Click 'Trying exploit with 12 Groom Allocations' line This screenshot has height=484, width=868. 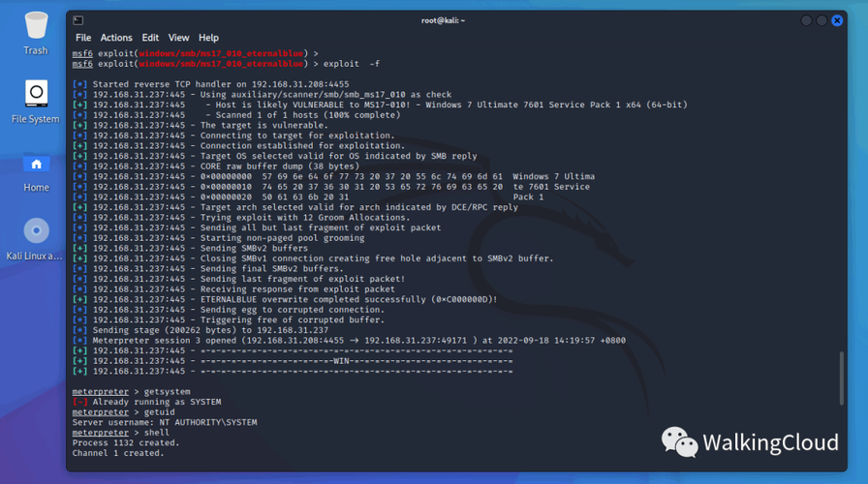coord(241,218)
